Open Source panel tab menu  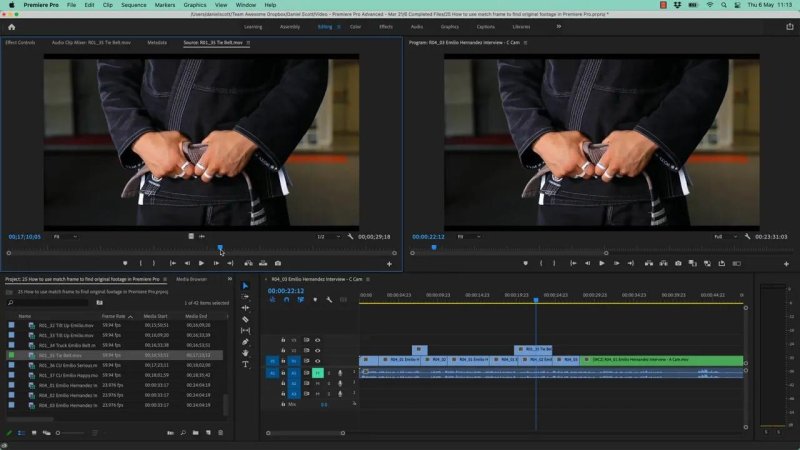click(248, 43)
